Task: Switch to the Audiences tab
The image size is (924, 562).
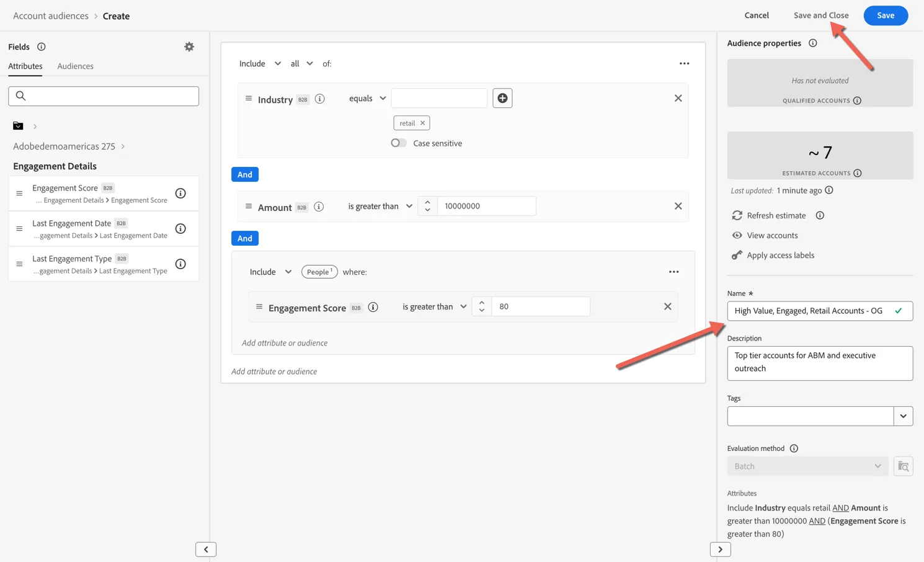Action: click(75, 66)
